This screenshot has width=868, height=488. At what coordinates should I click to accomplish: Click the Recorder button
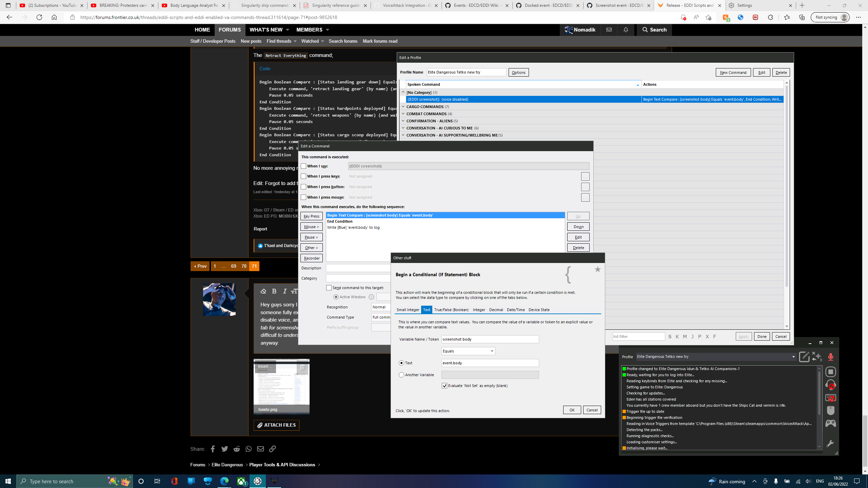[x=311, y=258]
